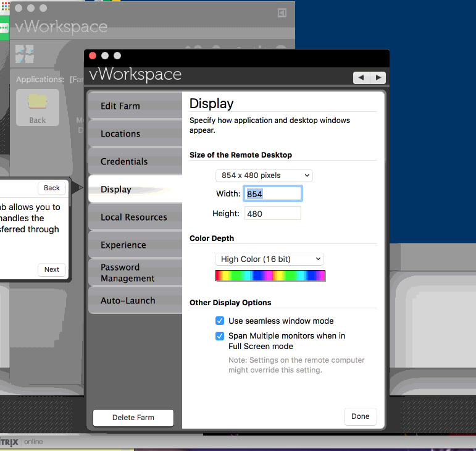Click Back in the help popup
This screenshot has width=476, height=451.
pyautogui.click(x=52, y=188)
